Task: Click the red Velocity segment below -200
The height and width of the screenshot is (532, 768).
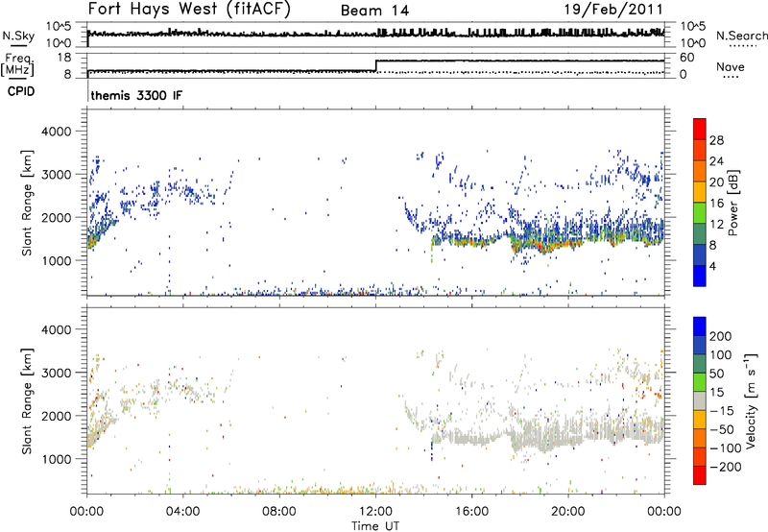Action: [x=700, y=475]
